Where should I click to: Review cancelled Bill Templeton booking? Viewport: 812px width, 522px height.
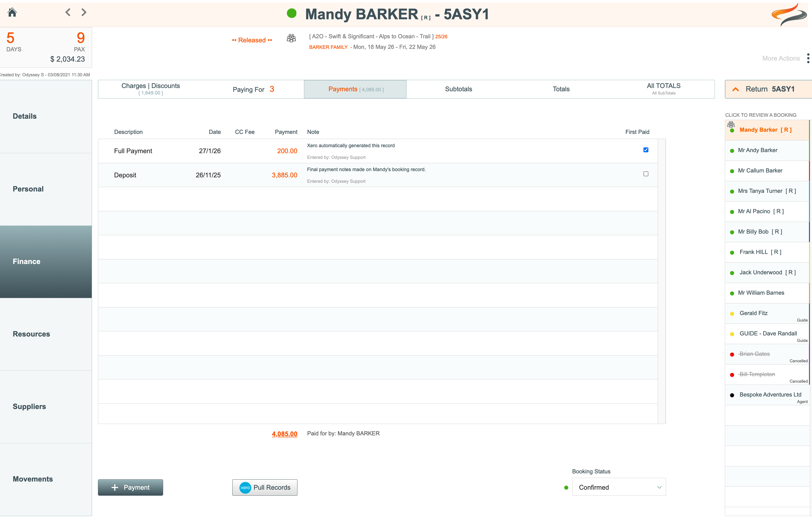click(767, 375)
